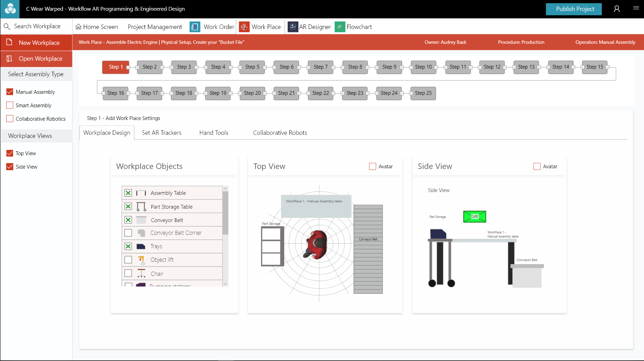Image resolution: width=644 pixels, height=361 pixels.
Task: Check the Chair checkbox
Action: pos(128,273)
